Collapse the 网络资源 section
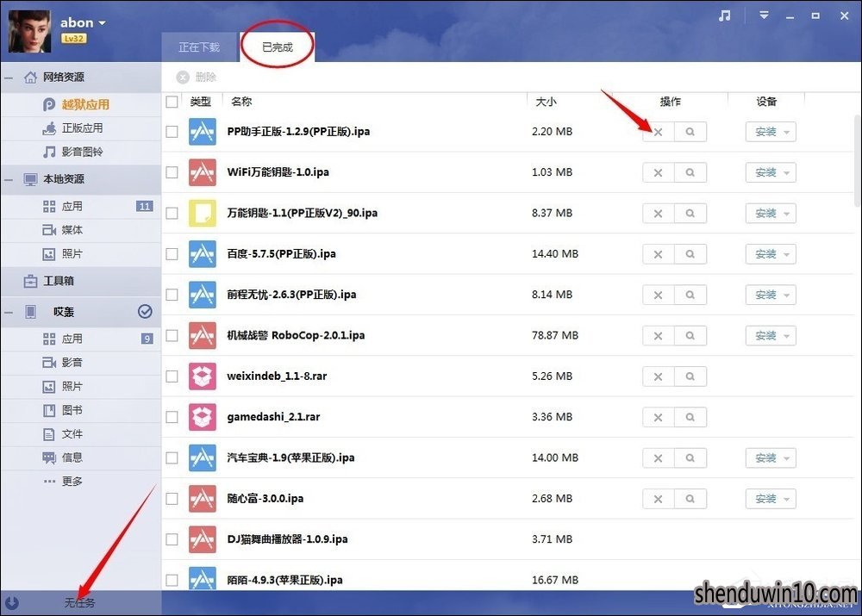The image size is (862, 616). click(9, 78)
